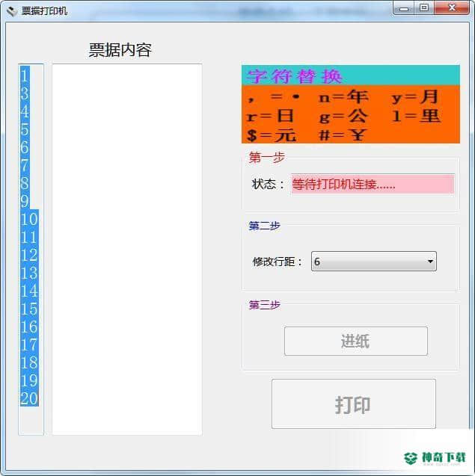Select line number 6 in list
The width and height of the screenshot is (475, 476).
pos(25,147)
